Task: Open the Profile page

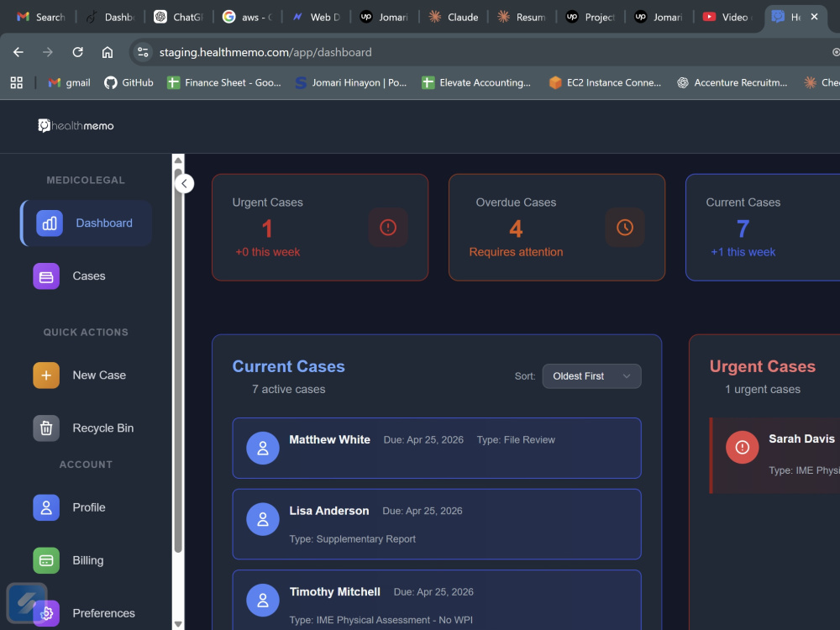Action: [87, 507]
